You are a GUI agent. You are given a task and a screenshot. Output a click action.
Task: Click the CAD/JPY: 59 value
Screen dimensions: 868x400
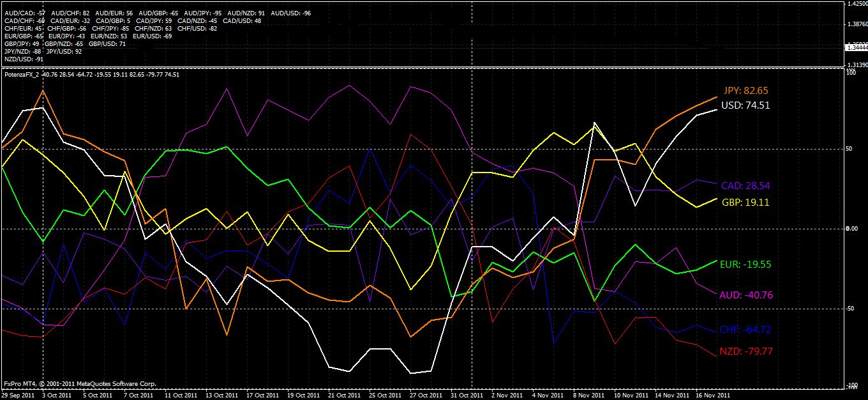coord(154,20)
